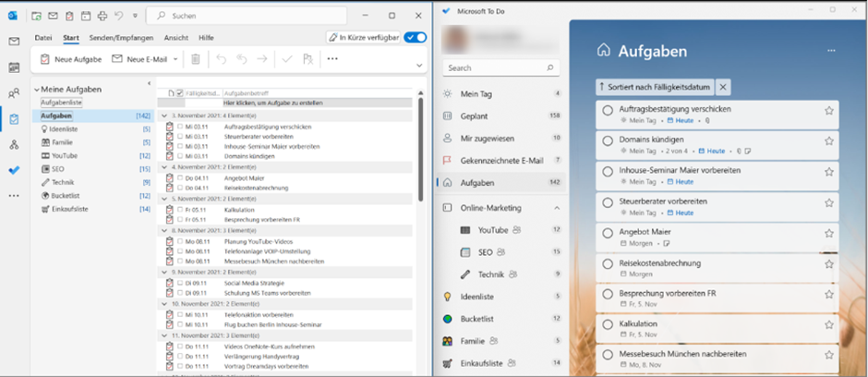Screen dimensions: 868x377
Task: Click the envelope icon in quick access toolbar
Action: tap(53, 16)
